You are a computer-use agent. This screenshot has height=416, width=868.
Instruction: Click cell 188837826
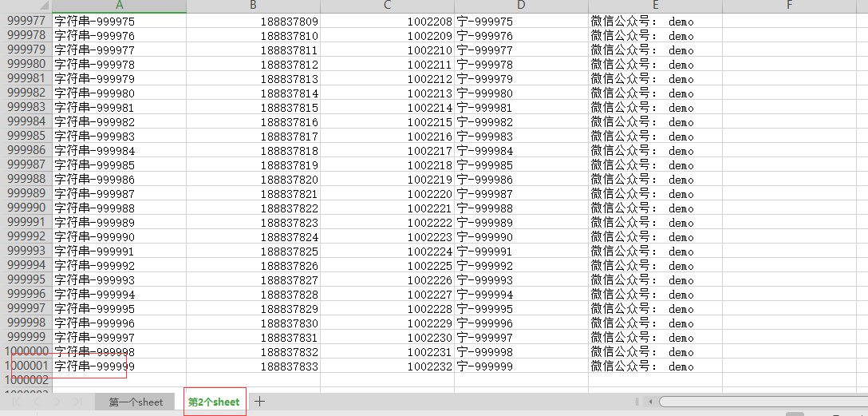coord(253,265)
